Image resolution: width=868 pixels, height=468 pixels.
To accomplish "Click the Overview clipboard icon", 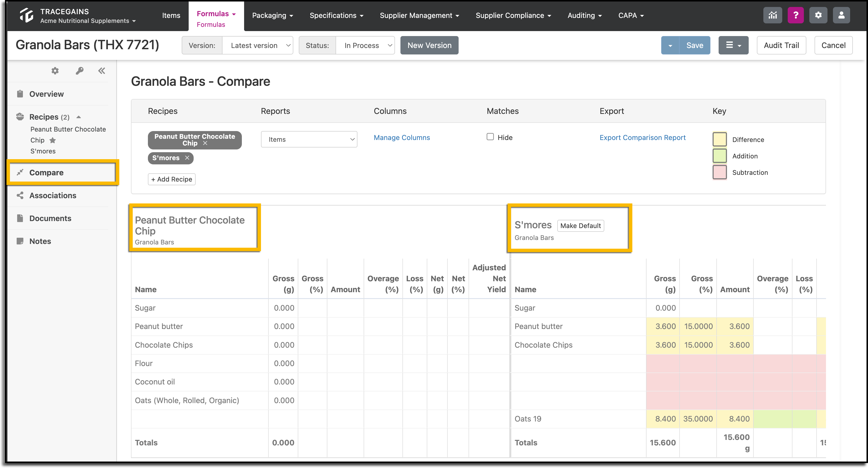I will (x=20, y=94).
